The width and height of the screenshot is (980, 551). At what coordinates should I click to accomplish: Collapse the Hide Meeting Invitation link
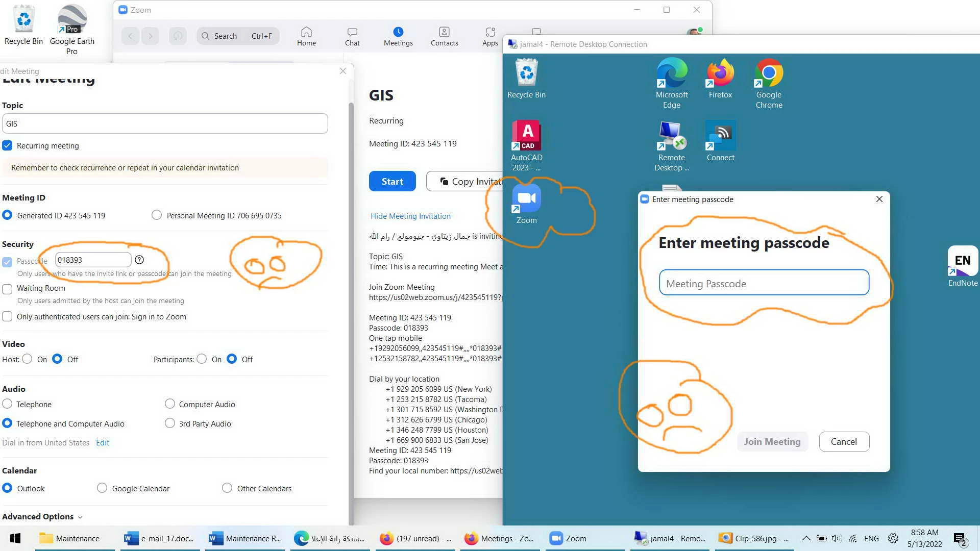click(x=410, y=216)
